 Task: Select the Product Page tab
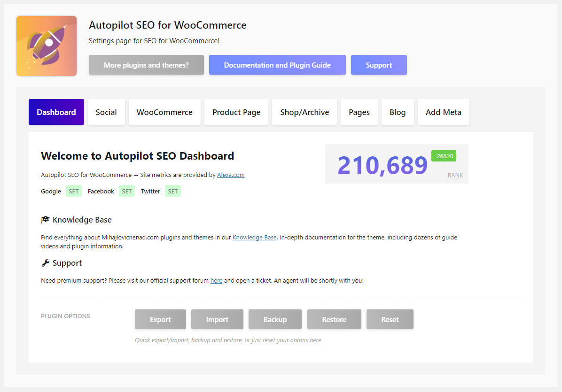coord(236,112)
